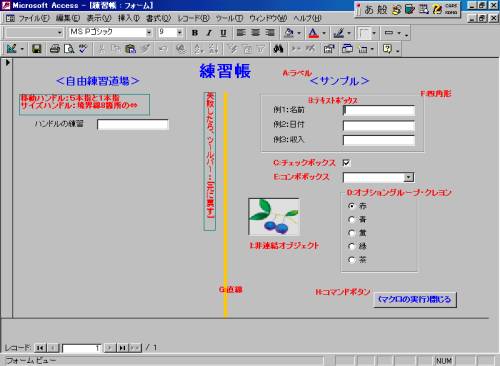Apply line color pen button
This screenshot has height=366, width=500.
coord(339,33)
